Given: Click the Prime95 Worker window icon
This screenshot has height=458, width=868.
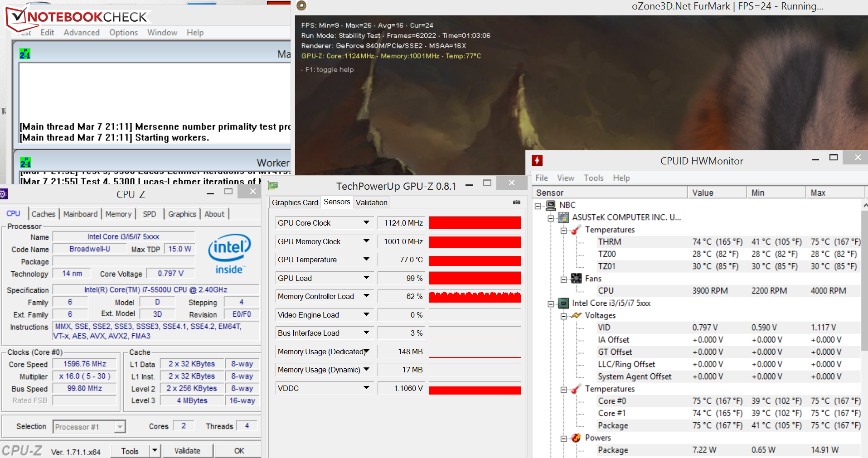Looking at the screenshot, I should (25, 162).
